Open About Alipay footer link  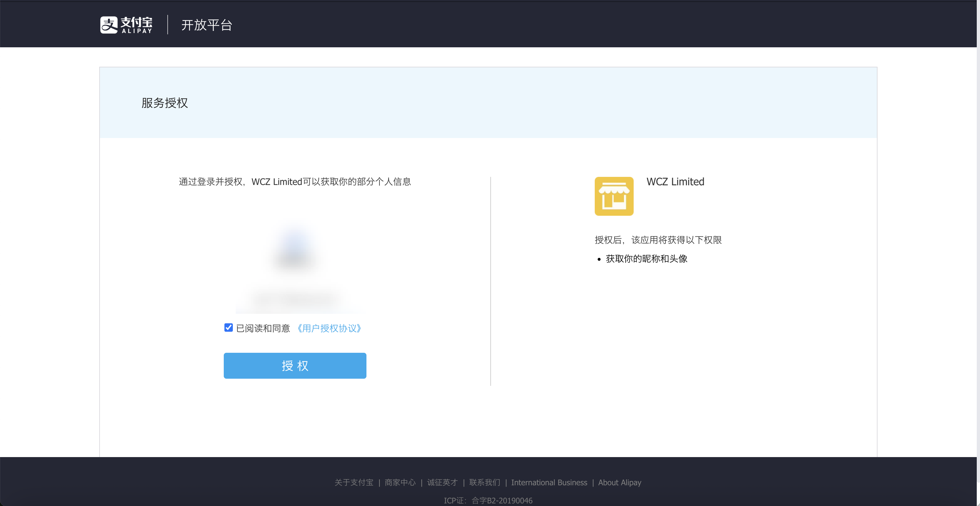pyautogui.click(x=619, y=482)
